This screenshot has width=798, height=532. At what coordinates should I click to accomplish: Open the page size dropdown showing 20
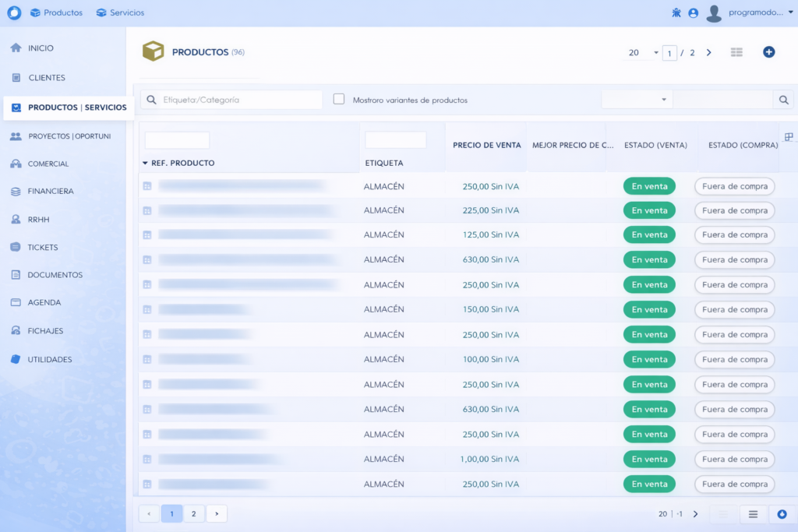644,53
